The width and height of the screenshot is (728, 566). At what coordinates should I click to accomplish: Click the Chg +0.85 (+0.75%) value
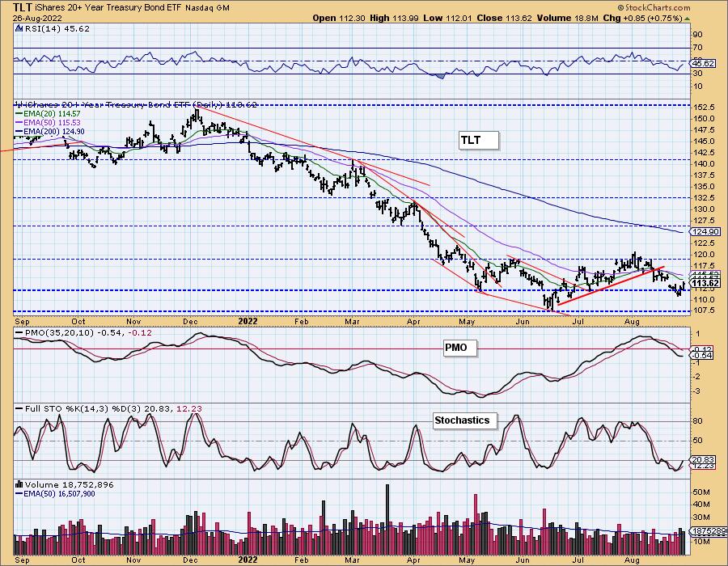pyautogui.click(x=642, y=18)
